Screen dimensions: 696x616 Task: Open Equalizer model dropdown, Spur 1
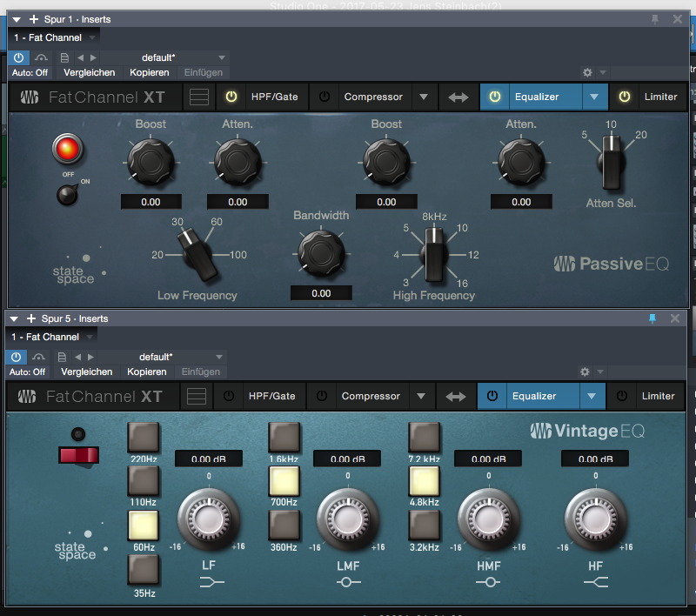(x=594, y=97)
